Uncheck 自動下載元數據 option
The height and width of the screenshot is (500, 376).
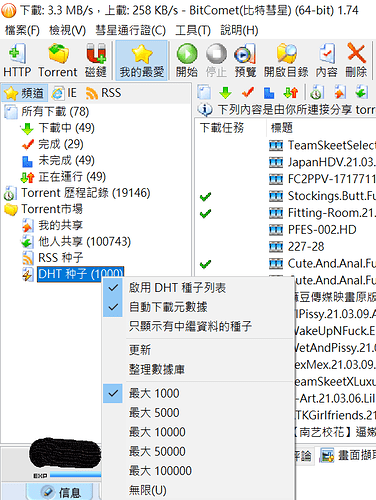coord(199,307)
